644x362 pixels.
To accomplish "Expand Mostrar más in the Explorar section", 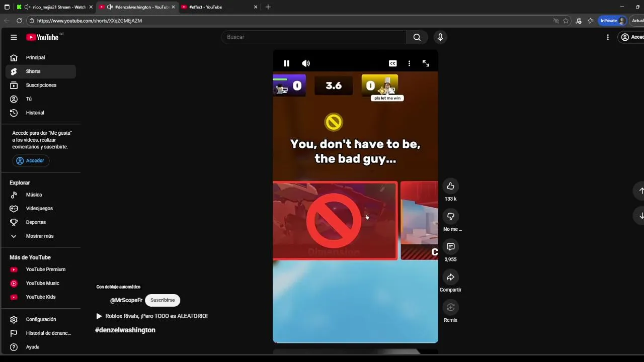I will click(41, 236).
